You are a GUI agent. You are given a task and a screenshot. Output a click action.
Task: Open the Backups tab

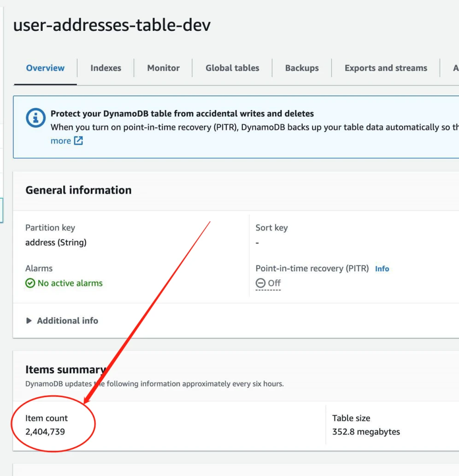pyautogui.click(x=302, y=68)
